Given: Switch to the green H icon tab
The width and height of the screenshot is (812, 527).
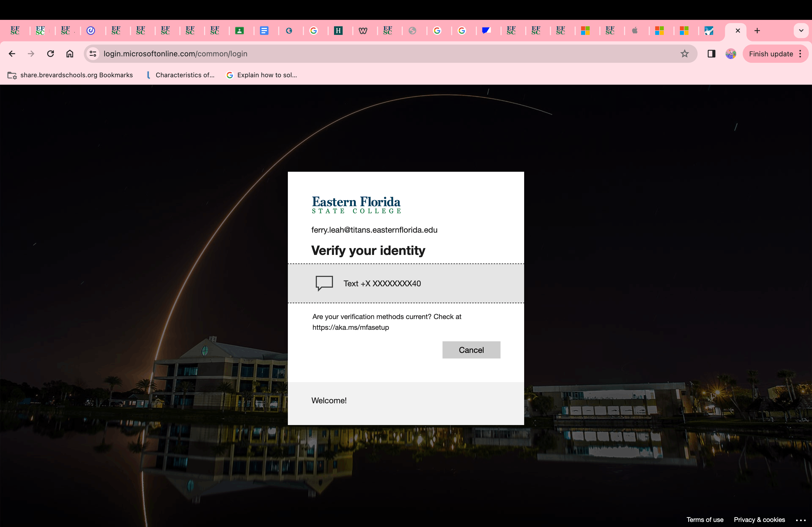Looking at the screenshot, I should point(338,31).
